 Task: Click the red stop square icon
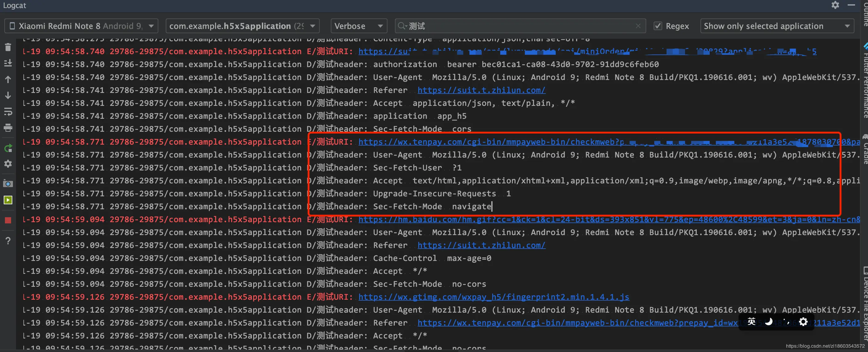[8, 220]
